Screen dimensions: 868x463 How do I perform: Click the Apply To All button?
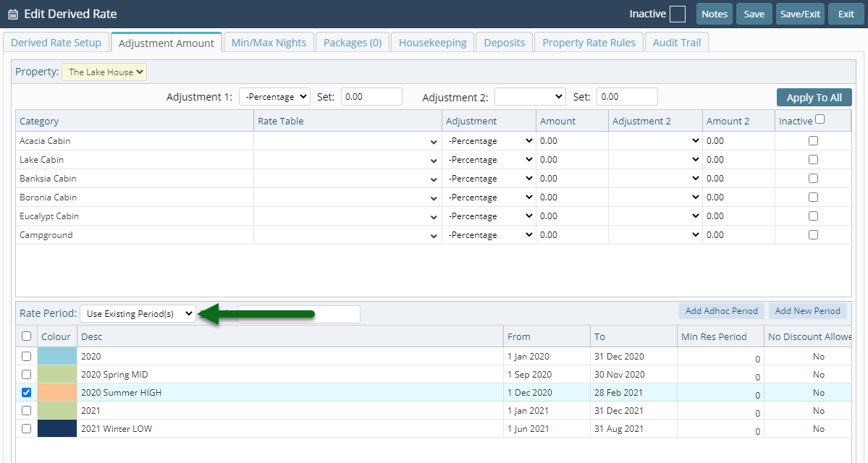click(x=814, y=98)
